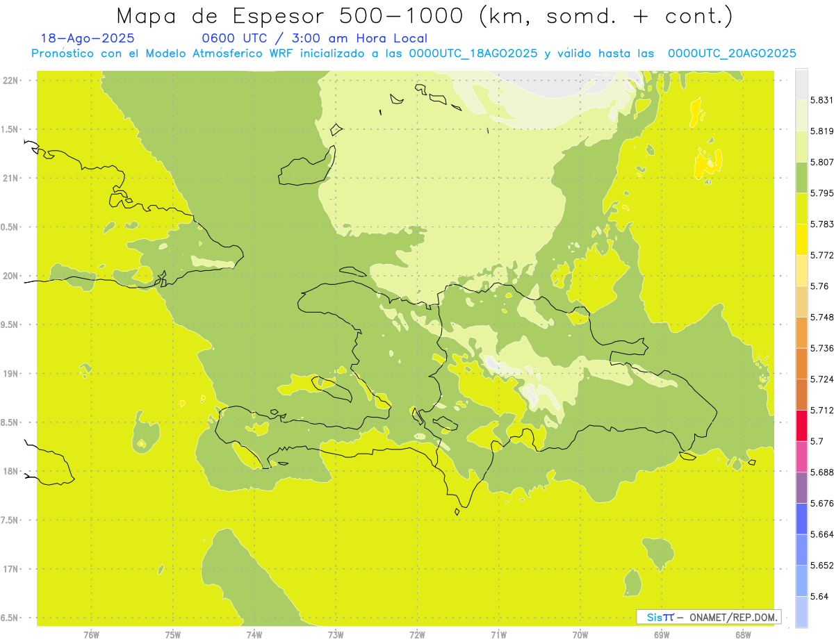Image resolution: width=834 pixels, height=644 pixels.
Task: Click the pink segment of the color bar
Action: [801, 456]
